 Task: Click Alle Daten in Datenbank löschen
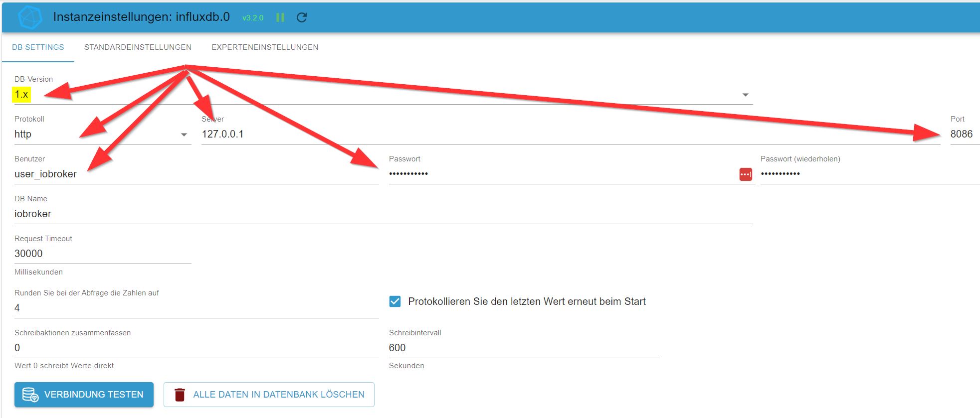click(269, 395)
